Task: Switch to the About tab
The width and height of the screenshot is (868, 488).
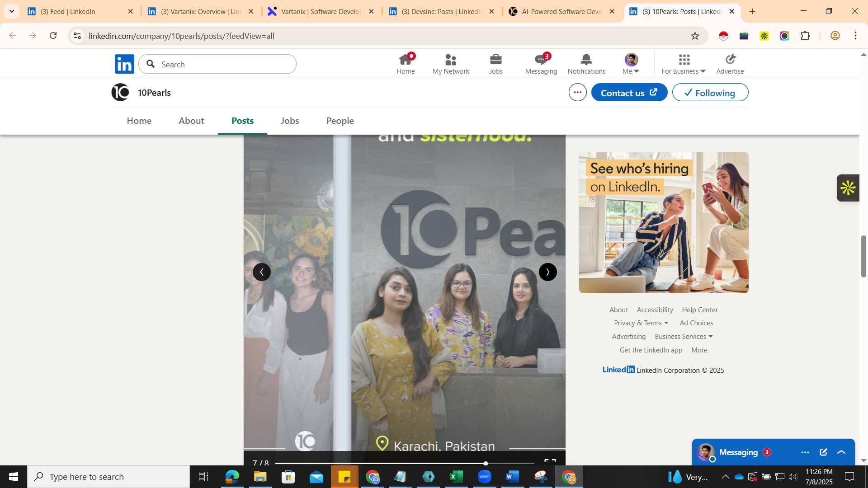Action: pos(191,121)
